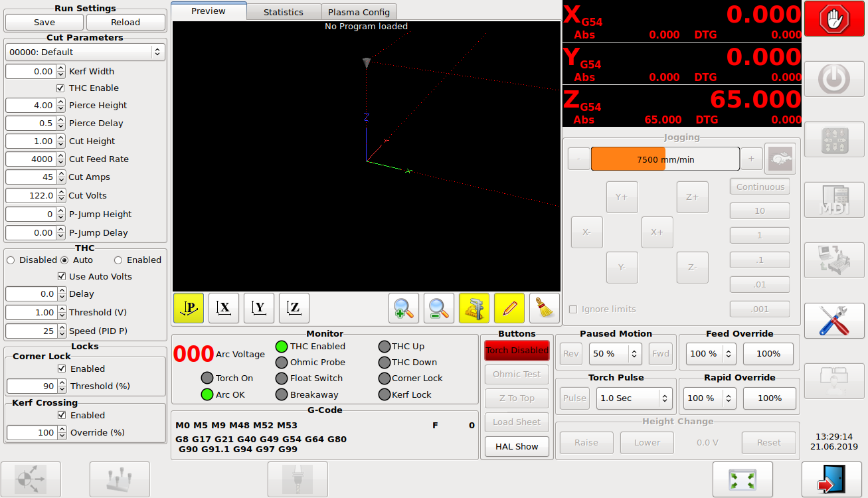Click the Torch Pulse Pulse button
868x498 pixels.
click(x=574, y=398)
